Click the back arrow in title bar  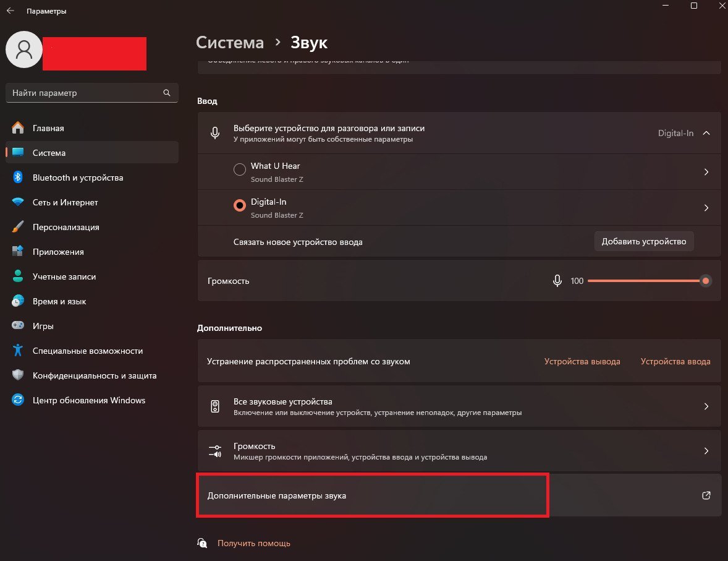(x=11, y=11)
